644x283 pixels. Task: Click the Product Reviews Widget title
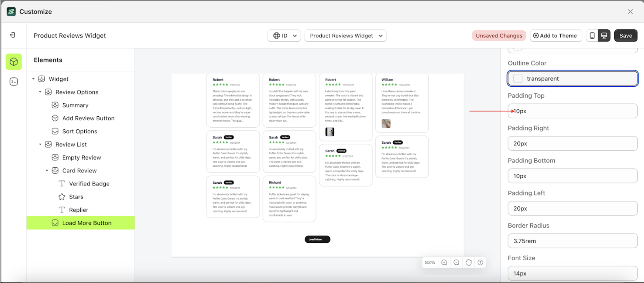[x=70, y=36]
